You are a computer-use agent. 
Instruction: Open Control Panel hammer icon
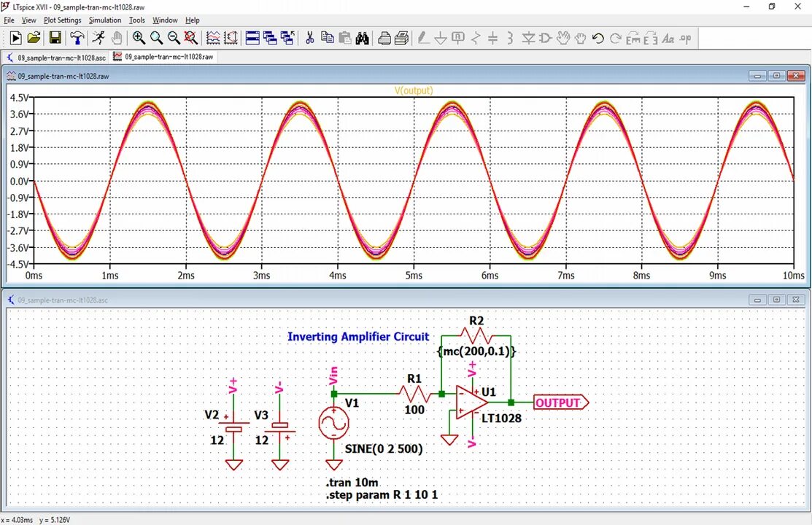77,38
